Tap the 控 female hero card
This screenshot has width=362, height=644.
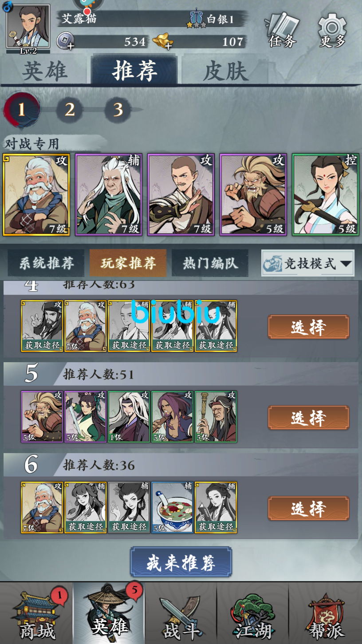pos(326,194)
